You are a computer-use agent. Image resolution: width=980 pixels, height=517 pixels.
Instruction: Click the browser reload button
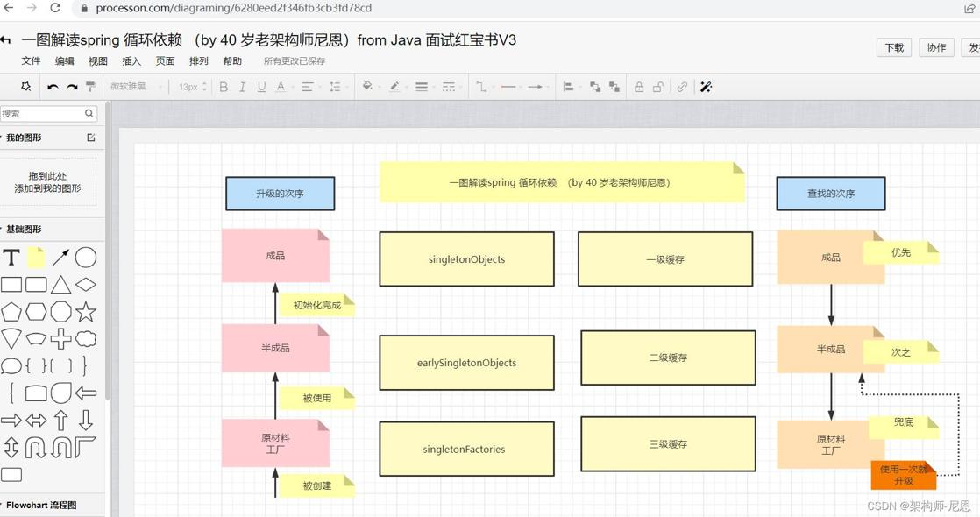point(55,8)
